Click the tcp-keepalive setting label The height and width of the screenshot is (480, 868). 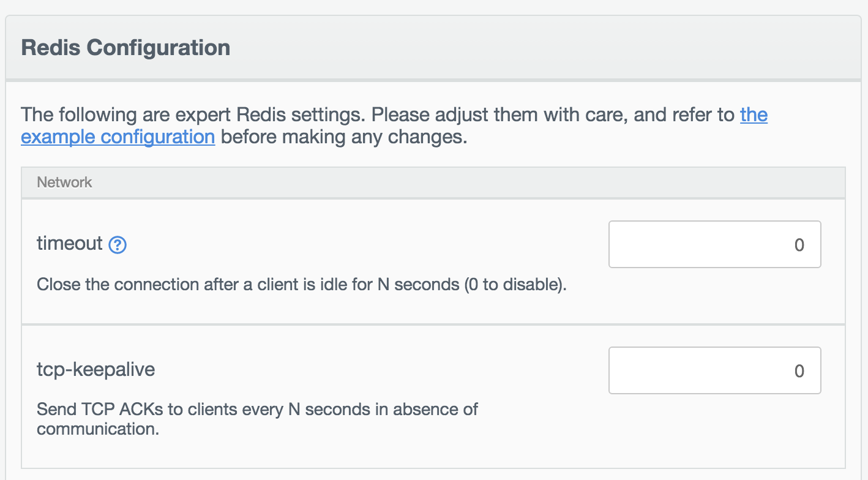click(95, 369)
